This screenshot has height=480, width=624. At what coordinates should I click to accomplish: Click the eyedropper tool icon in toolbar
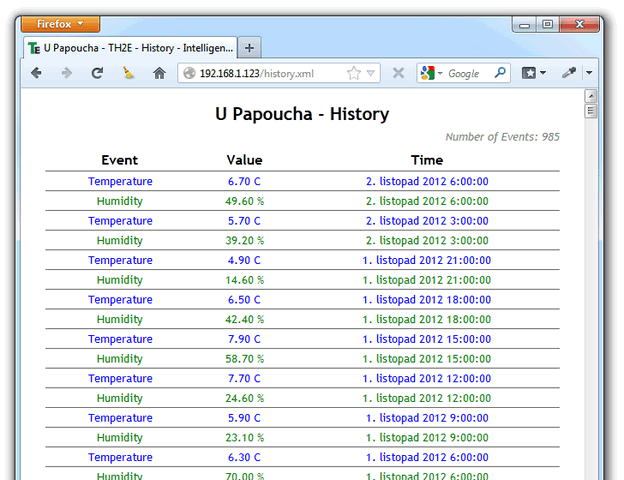point(570,73)
